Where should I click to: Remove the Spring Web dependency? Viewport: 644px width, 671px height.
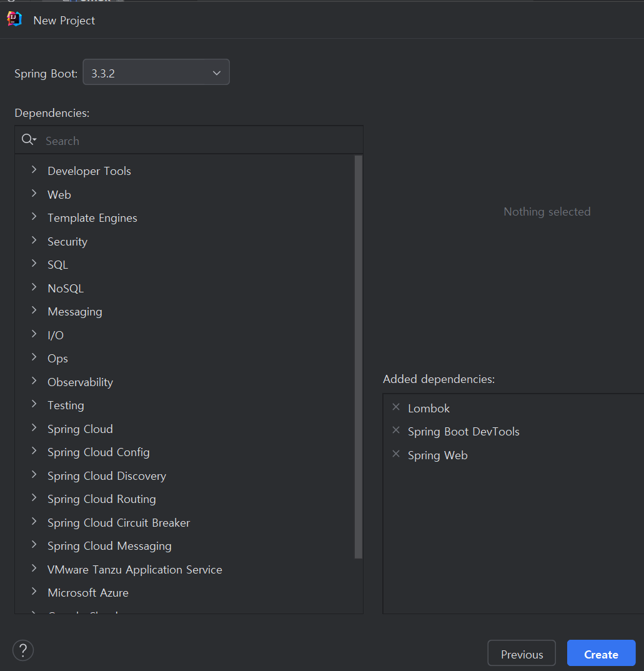pos(396,454)
